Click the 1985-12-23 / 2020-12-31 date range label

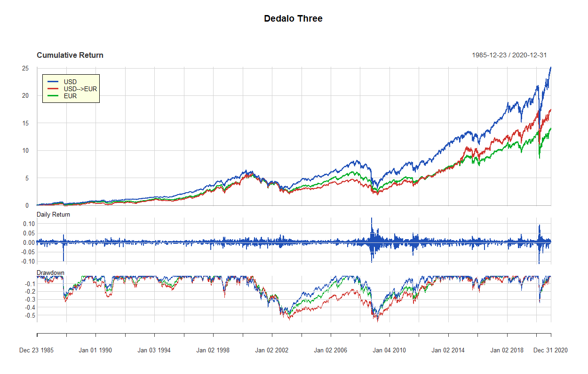pos(509,55)
